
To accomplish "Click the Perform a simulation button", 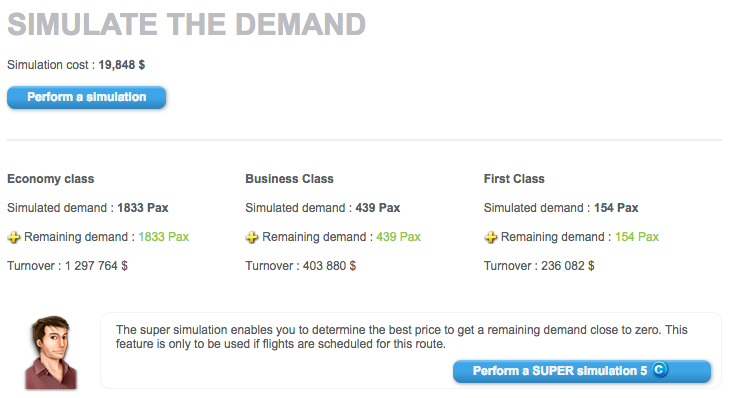I will coord(87,97).
